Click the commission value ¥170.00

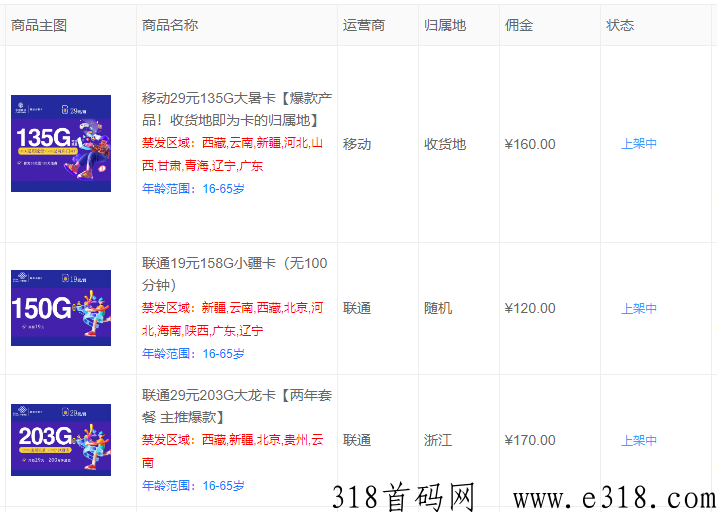[530, 441]
